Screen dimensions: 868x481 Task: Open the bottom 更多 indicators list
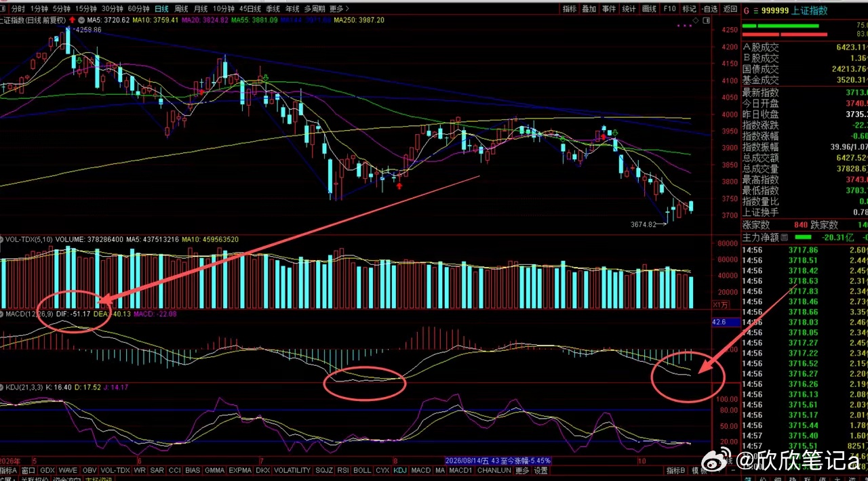(522, 470)
